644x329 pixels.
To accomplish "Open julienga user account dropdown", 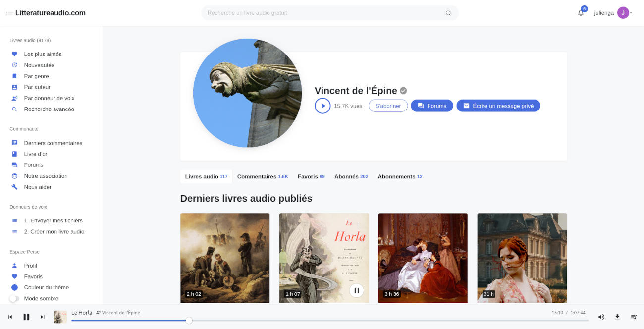I will (x=613, y=13).
